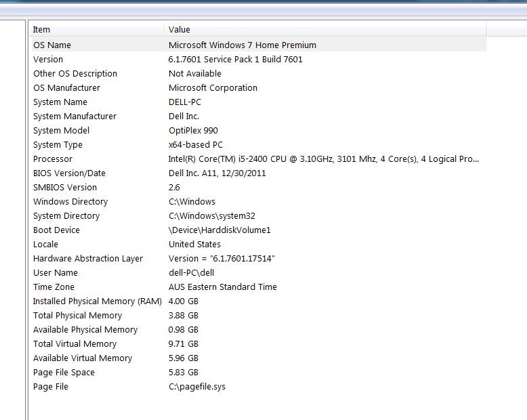Click the 9.71 GB value
527x420 pixels.
pos(183,343)
